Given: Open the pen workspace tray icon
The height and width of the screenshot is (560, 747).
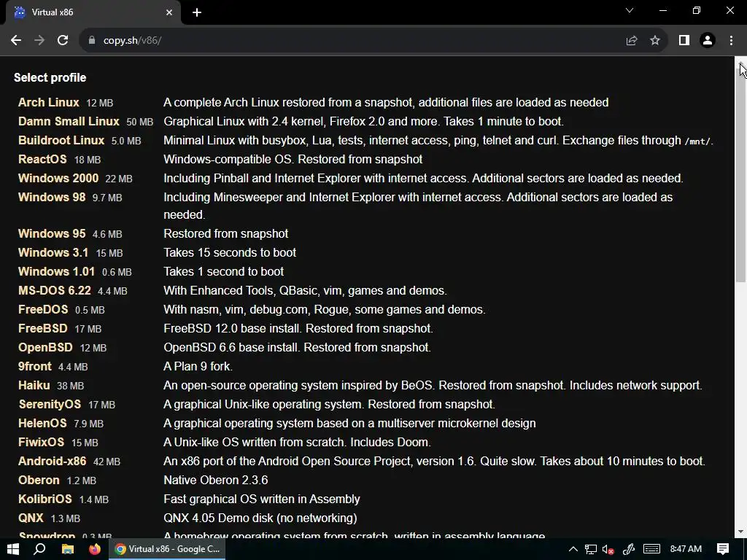Looking at the screenshot, I should pyautogui.click(x=629, y=549).
